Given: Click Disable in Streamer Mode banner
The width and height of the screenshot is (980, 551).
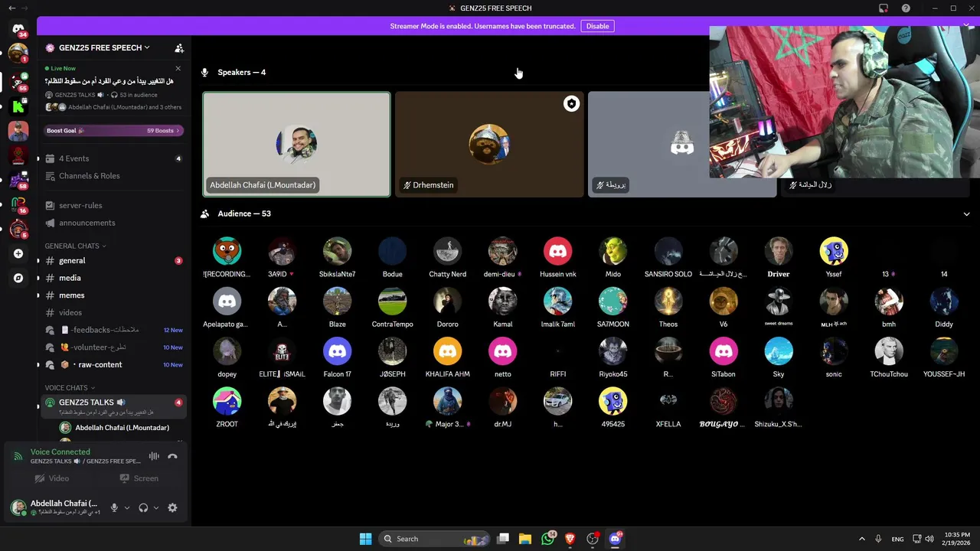Looking at the screenshot, I should 597,26.
